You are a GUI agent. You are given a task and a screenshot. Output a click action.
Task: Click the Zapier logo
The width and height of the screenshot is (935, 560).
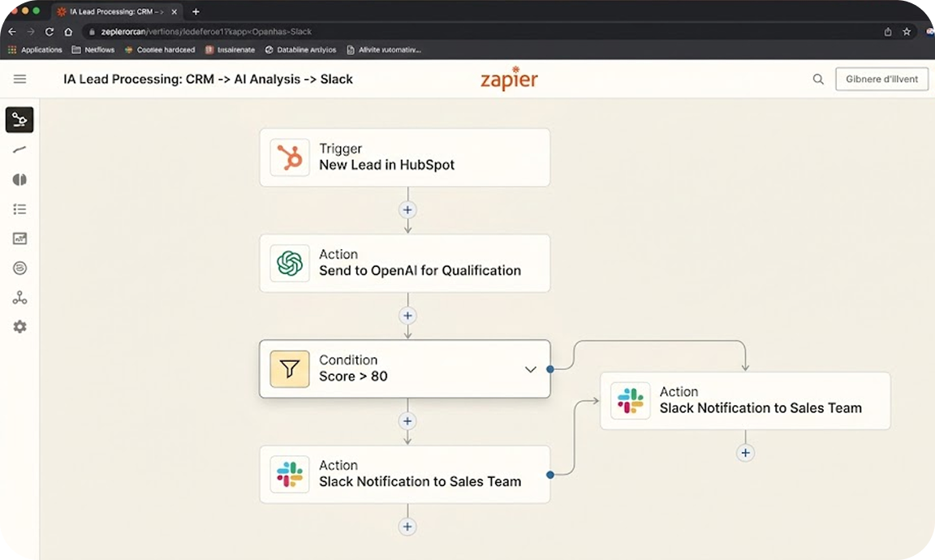[x=509, y=79]
